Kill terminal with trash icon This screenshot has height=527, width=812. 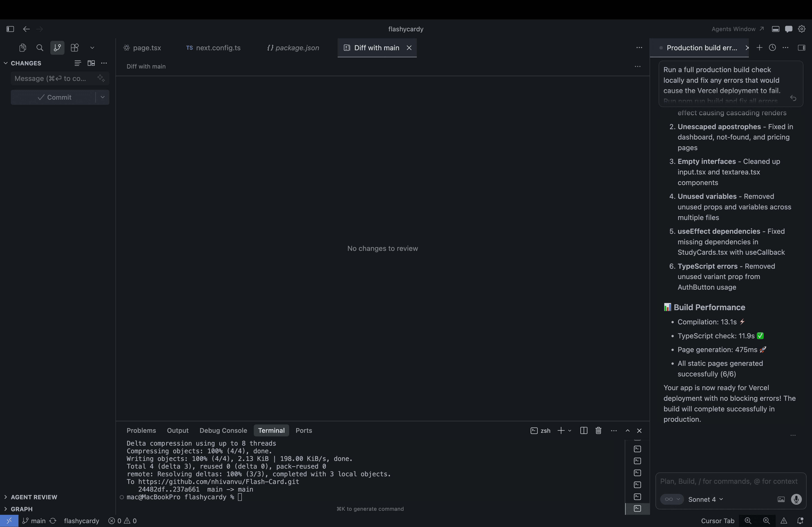coord(598,431)
